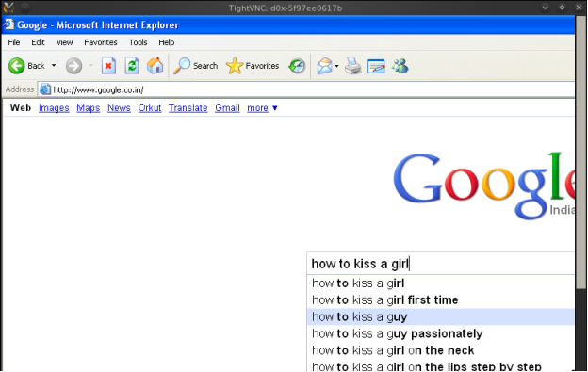Maximize the TightVNC window

point(563,8)
